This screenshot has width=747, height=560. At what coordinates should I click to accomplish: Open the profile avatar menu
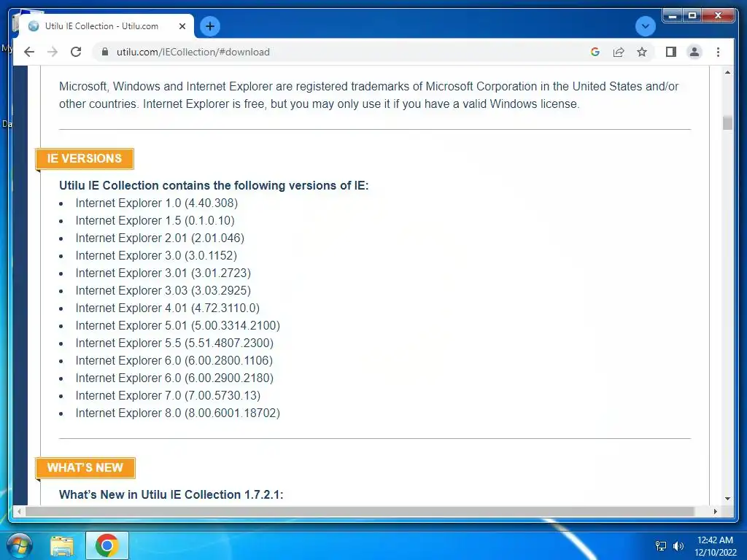694,52
